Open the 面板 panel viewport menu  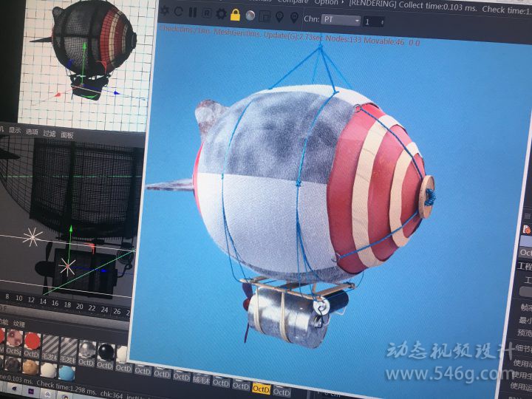[x=67, y=135]
